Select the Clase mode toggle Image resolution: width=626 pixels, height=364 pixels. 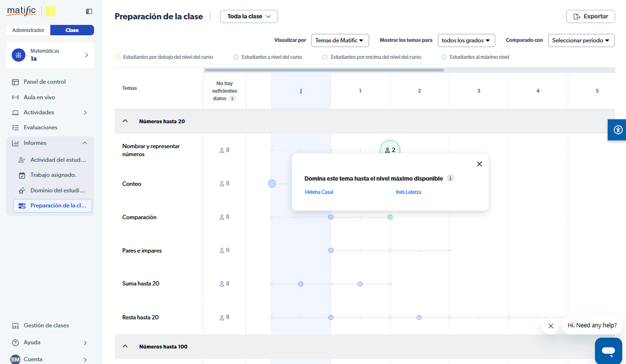coord(72,30)
